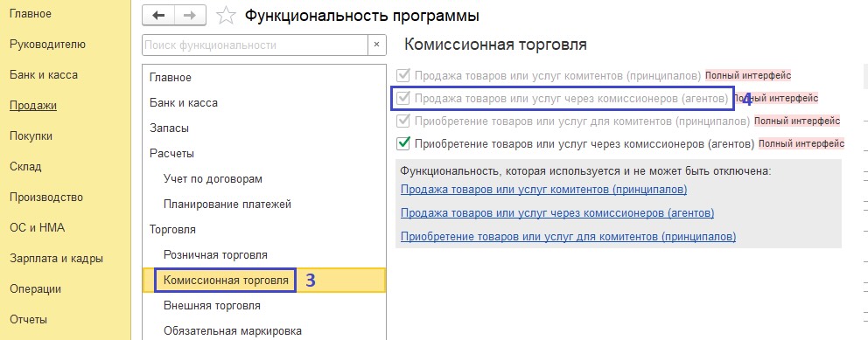Open the 'Покупки' sidebar section
The height and width of the screenshot is (340, 868).
31,136
